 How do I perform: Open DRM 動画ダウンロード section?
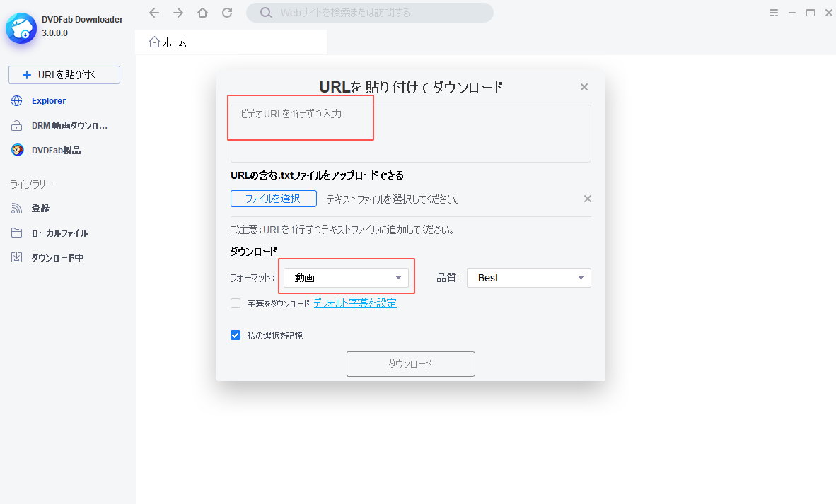pyautogui.click(x=69, y=126)
